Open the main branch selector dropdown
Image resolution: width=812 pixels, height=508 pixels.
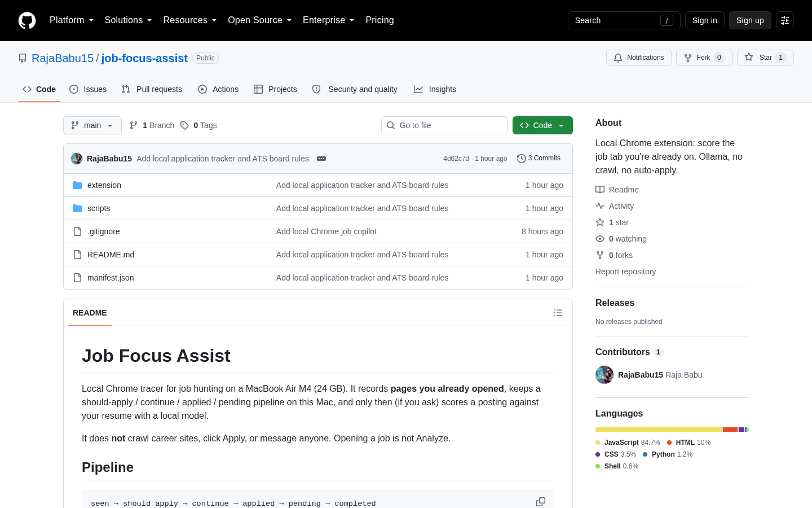tap(92, 125)
